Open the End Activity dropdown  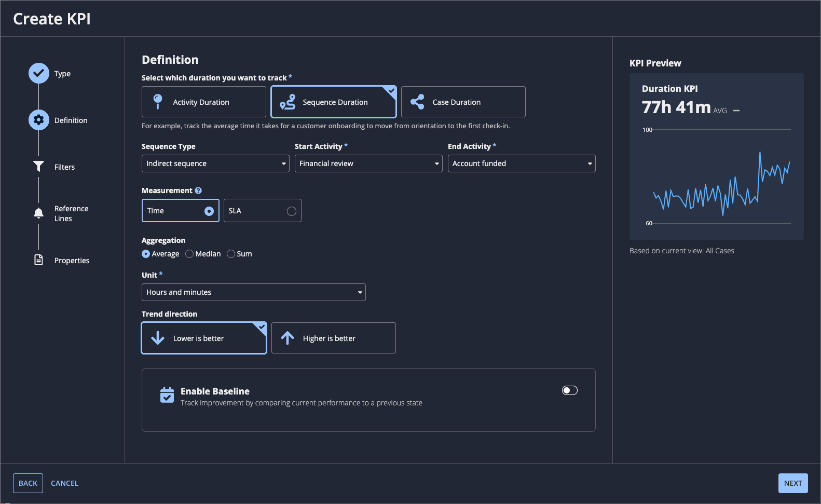tap(522, 164)
